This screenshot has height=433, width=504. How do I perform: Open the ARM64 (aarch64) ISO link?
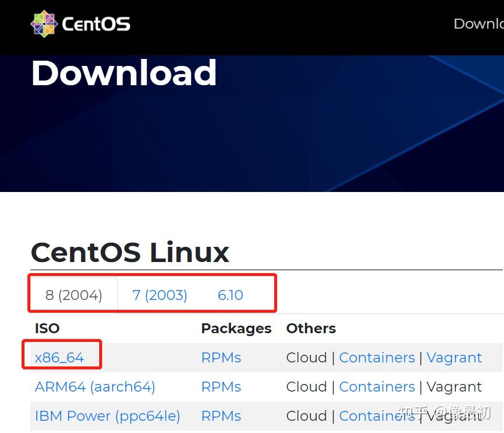tap(94, 386)
